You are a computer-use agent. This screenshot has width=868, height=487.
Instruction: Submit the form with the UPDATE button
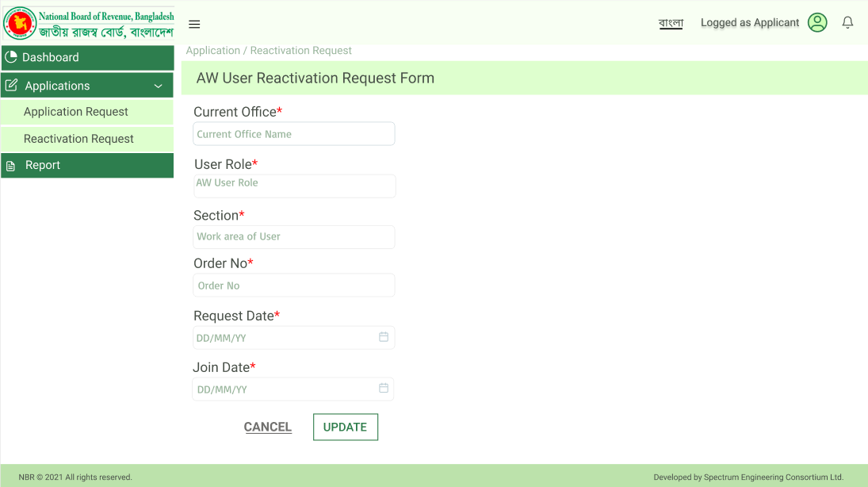[x=346, y=428]
